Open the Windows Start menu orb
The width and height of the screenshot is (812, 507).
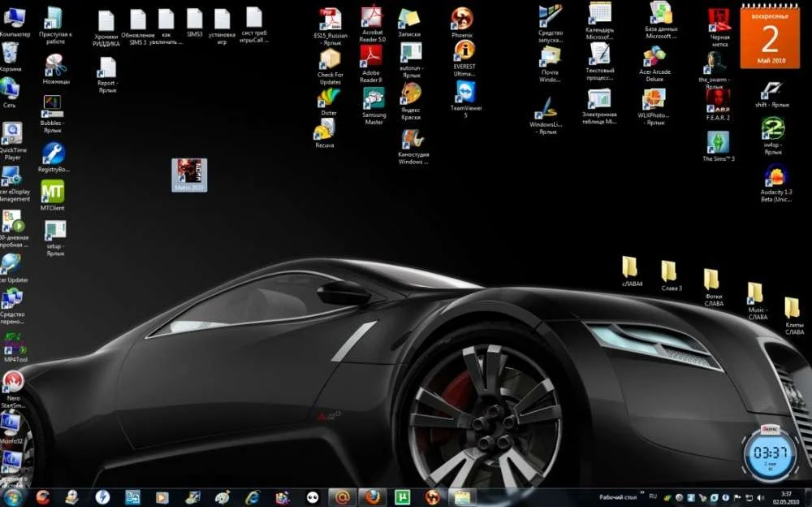click(14, 496)
